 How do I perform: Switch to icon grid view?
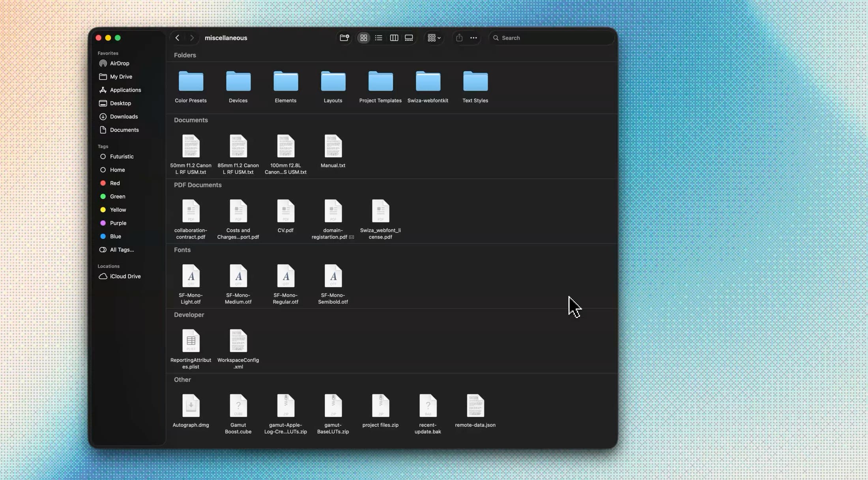(x=363, y=38)
